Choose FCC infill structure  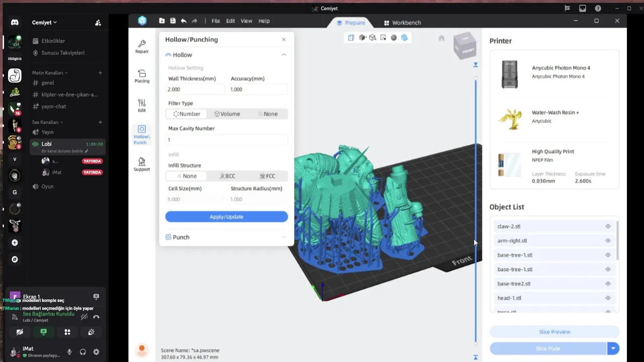268,176
